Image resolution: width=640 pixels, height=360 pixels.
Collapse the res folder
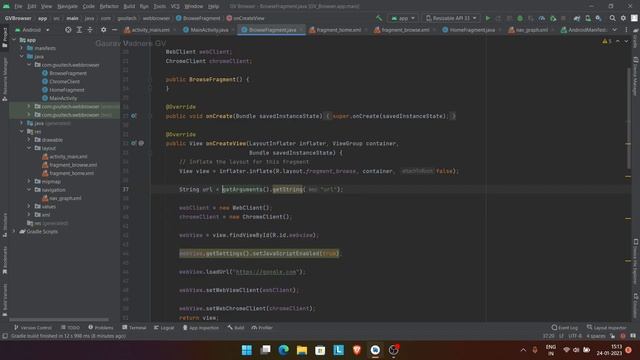coord(22,131)
